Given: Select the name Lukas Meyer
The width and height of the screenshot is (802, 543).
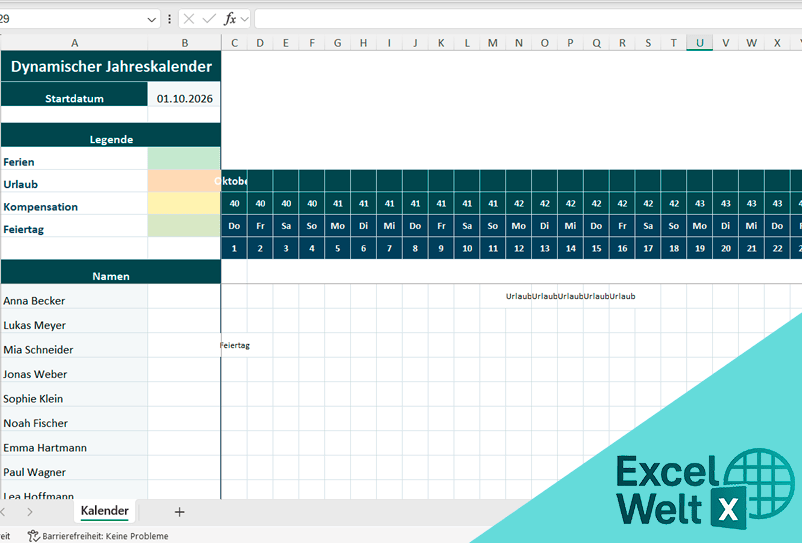Looking at the screenshot, I should pyautogui.click(x=35, y=325).
